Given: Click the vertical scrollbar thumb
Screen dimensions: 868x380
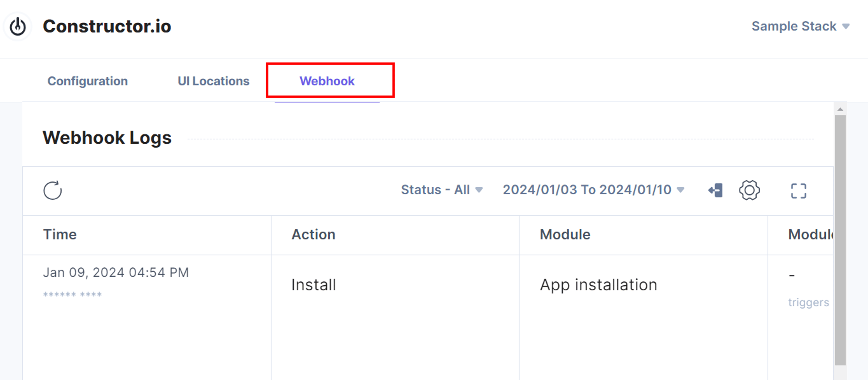Looking at the screenshot, I should tap(840, 240).
